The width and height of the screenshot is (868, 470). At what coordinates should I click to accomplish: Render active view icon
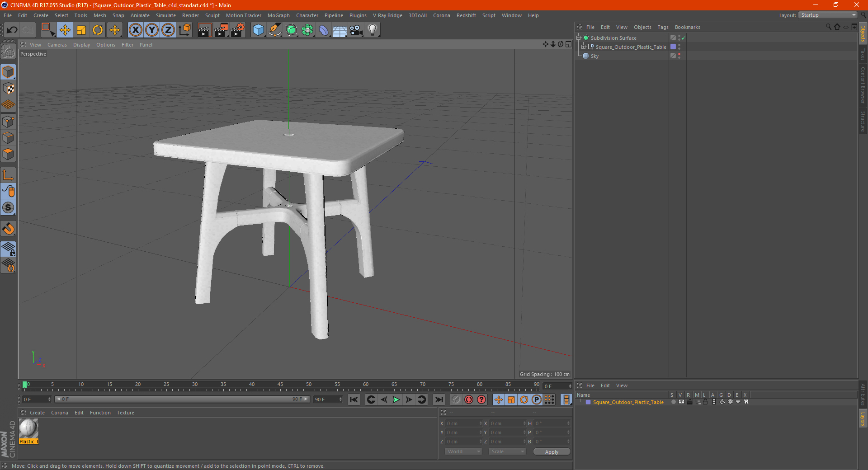204,30
